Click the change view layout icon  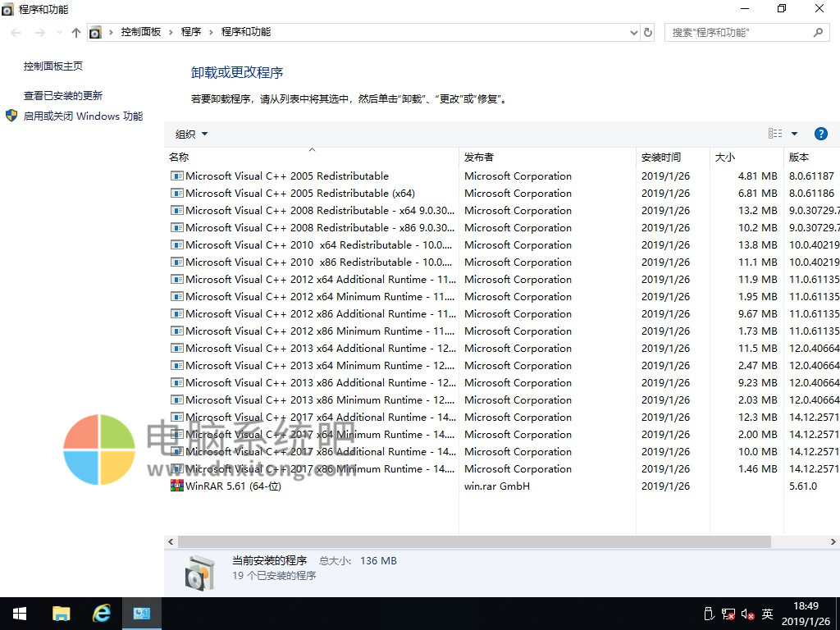coord(775,134)
